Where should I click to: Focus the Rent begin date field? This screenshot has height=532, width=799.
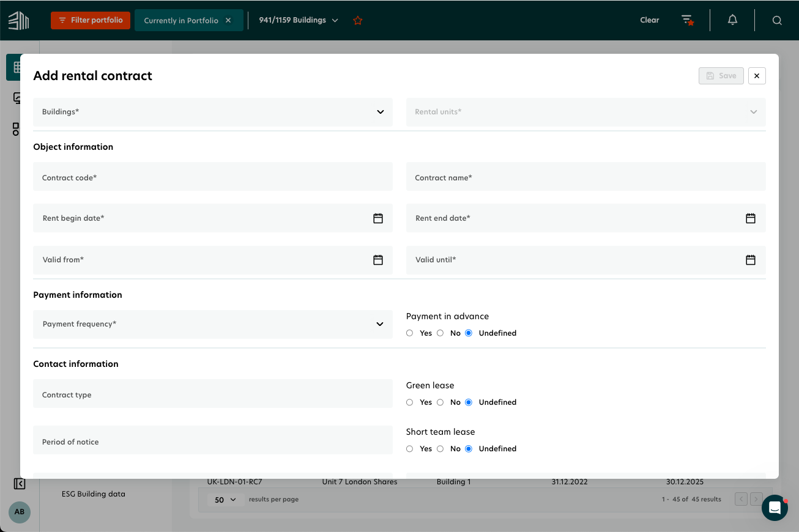coord(213,218)
